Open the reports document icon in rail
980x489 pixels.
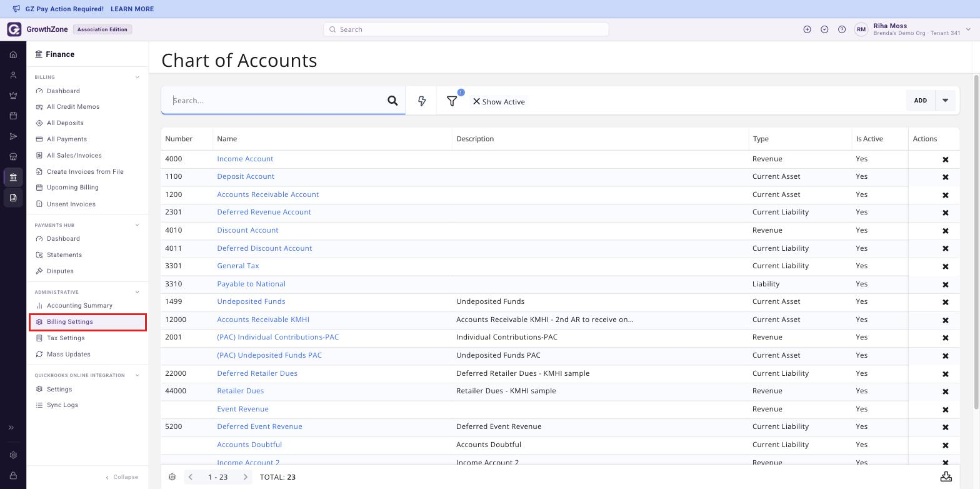[x=13, y=198]
